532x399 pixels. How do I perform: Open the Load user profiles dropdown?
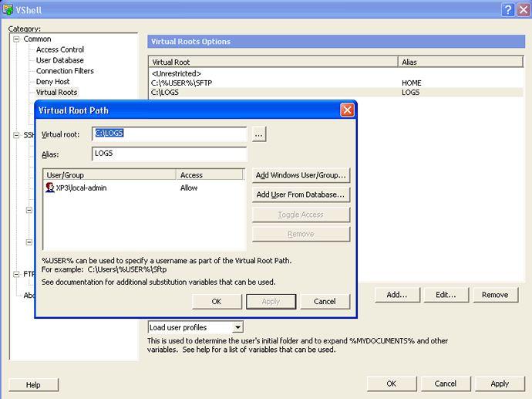(x=237, y=327)
